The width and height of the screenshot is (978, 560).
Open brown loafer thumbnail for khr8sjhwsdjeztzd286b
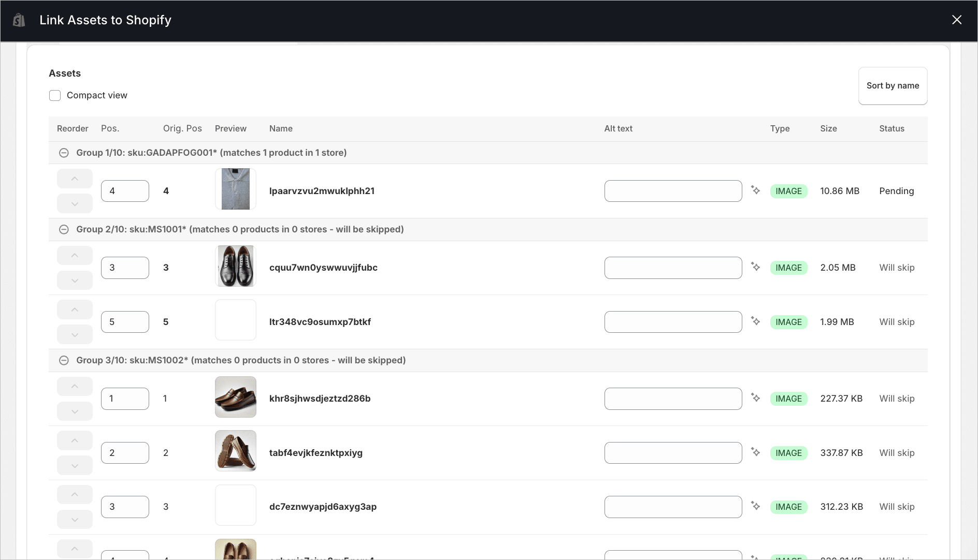(x=236, y=397)
